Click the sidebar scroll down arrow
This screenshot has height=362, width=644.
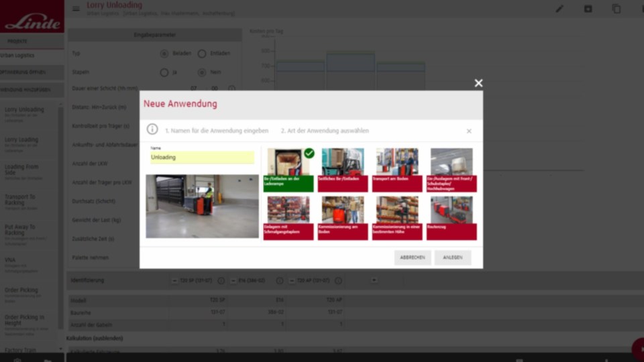[61, 349]
